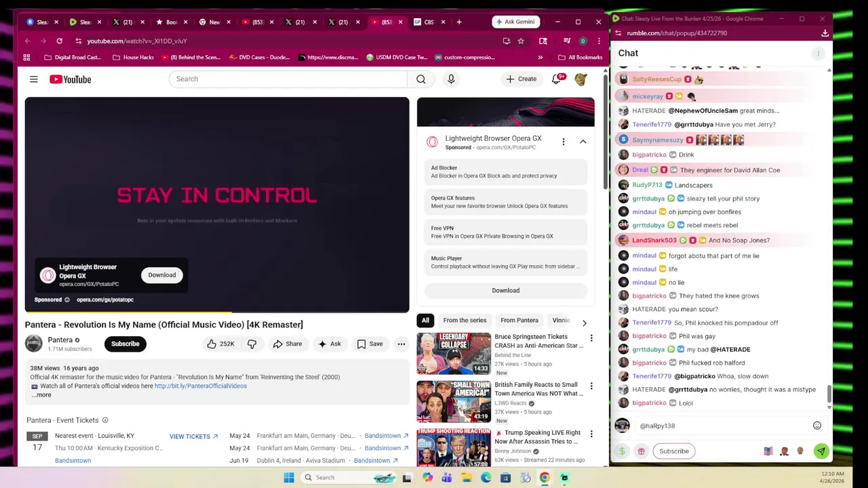Open the Pantera channel name link
The height and width of the screenshot is (488, 868).
coord(60,340)
